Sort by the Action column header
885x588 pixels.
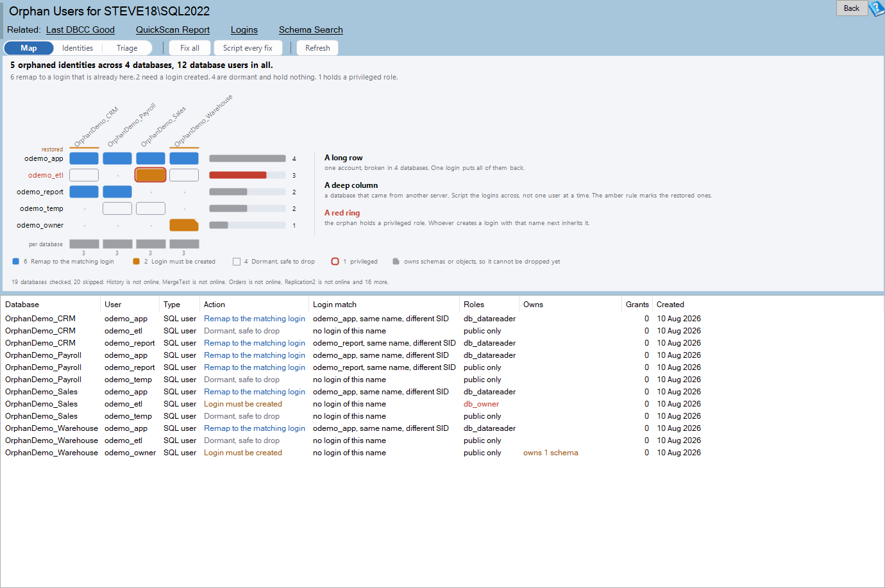point(254,305)
